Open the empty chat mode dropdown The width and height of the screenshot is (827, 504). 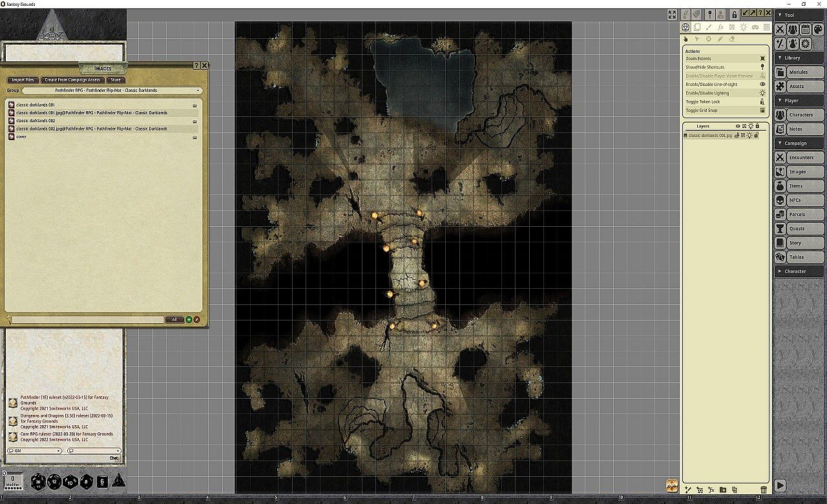click(94, 451)
